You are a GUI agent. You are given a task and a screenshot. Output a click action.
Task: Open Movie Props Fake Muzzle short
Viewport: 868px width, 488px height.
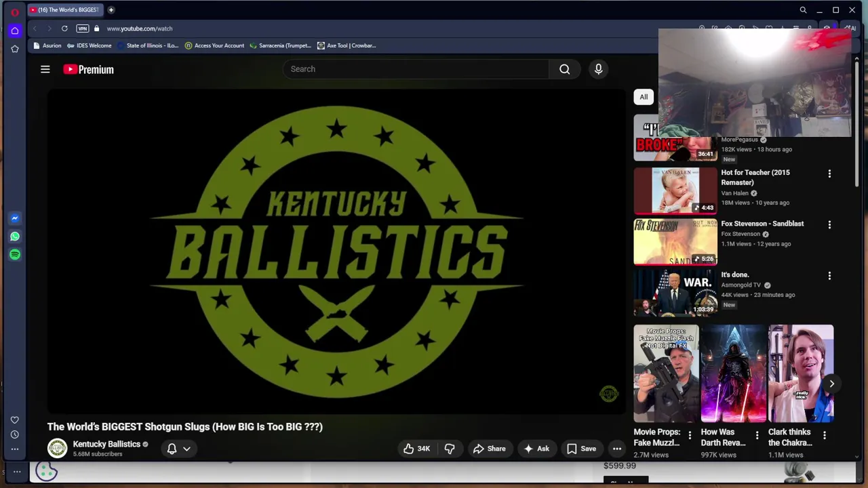(666, 373)
